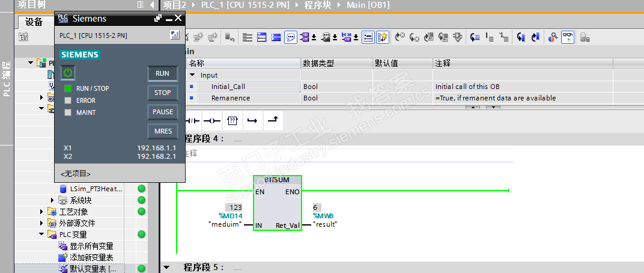Open dropdown next to absolute/symbolic operands
This screenshot has height=273, width=644.
(314, 38)
